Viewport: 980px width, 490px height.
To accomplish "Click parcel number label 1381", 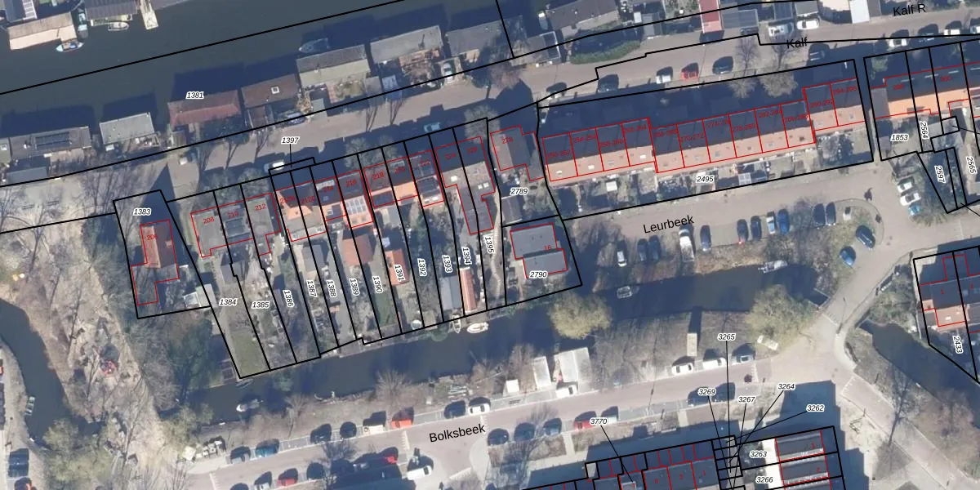I will click(195, 96).
